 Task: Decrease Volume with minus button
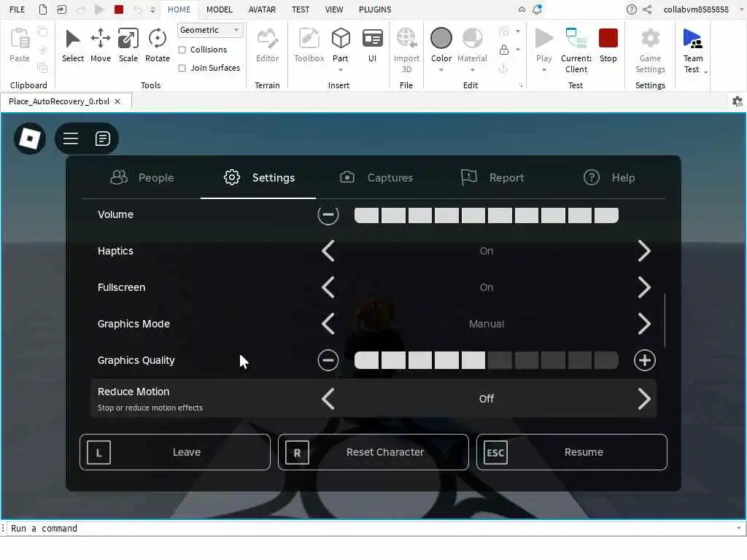(328, 215)
